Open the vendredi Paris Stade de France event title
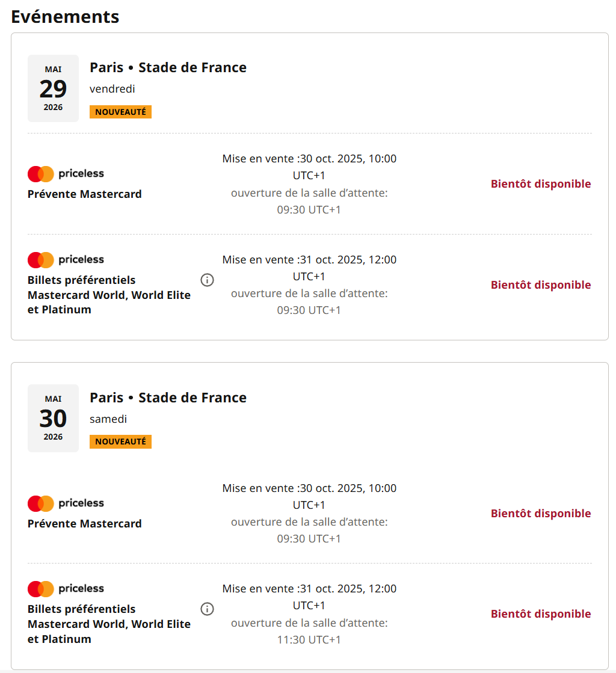616x673 pixels. 168,67
